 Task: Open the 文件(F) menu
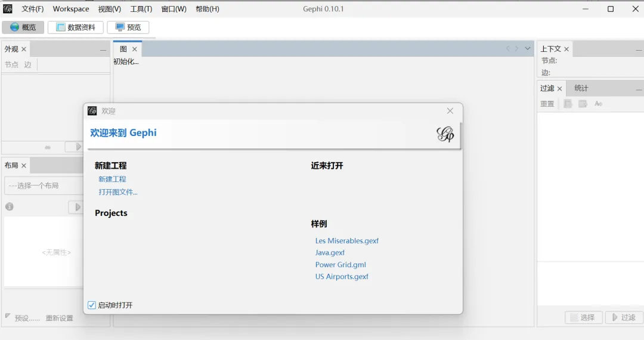click(32, 9)
